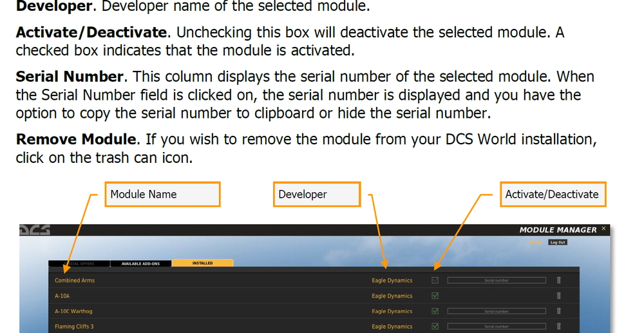Click the bold 'Activate/Deactivate' paragraph heading

tap(91, 32)
